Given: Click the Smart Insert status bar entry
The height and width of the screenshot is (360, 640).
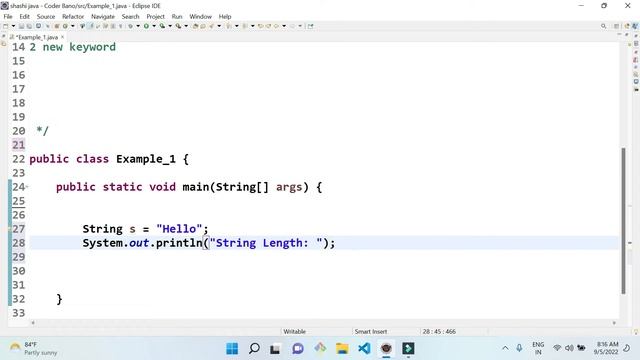Looking at the screenshot, I should pos(371,331).
